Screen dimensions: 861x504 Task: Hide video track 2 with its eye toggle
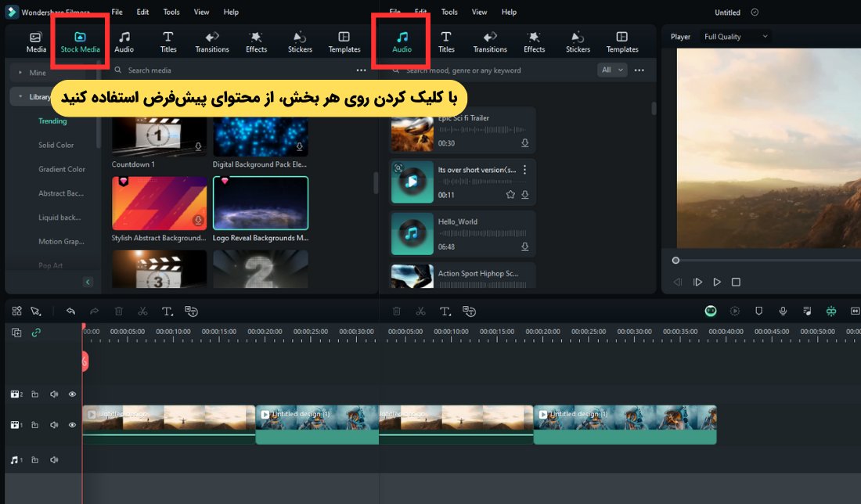tap(72, 394)
